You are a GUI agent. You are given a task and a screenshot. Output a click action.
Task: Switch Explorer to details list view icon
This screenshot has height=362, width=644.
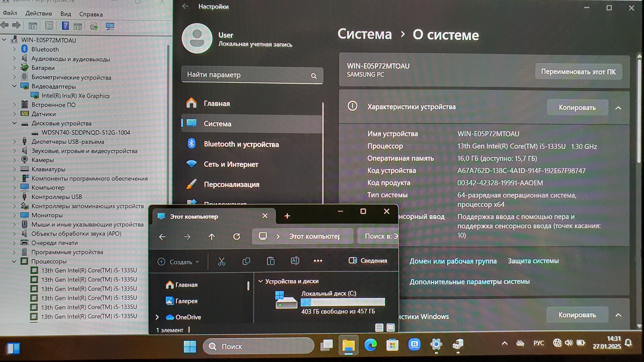pos(379,328)
